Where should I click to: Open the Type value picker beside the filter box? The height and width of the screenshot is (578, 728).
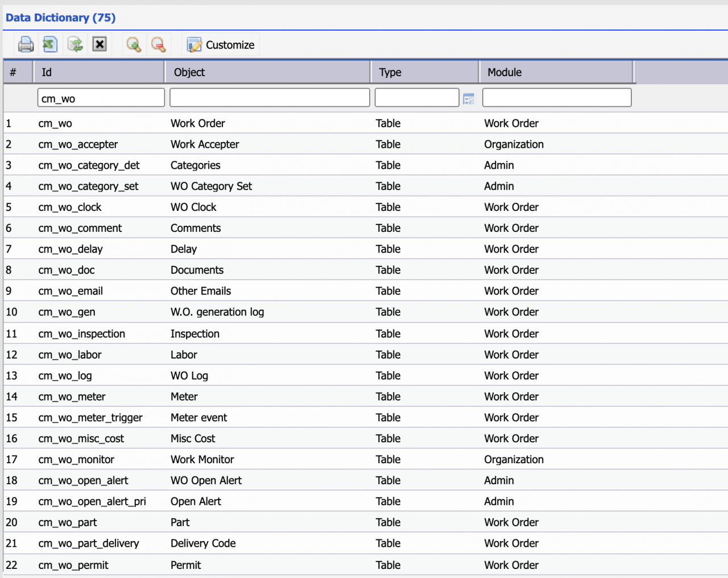coord(469,99)
